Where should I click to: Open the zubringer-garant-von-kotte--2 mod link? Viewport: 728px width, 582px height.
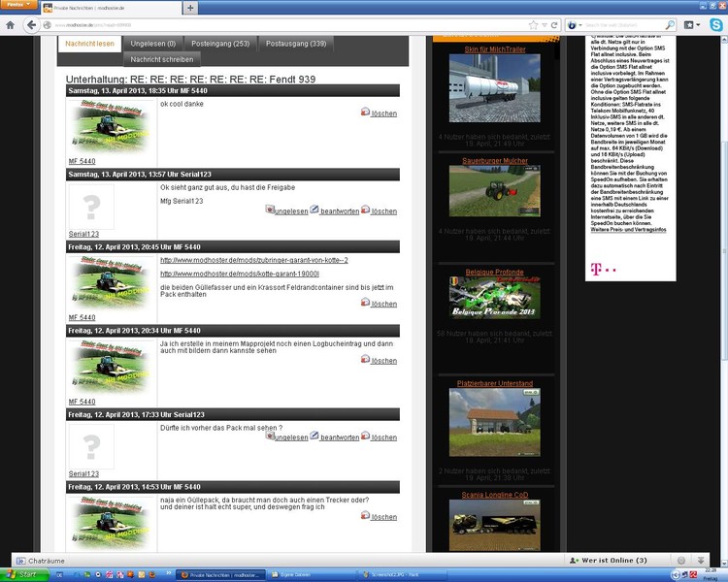(x=254, y=260)
